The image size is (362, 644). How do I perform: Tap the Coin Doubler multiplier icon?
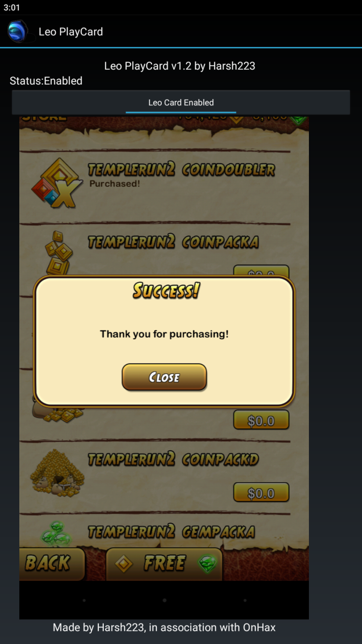(54, 184)
